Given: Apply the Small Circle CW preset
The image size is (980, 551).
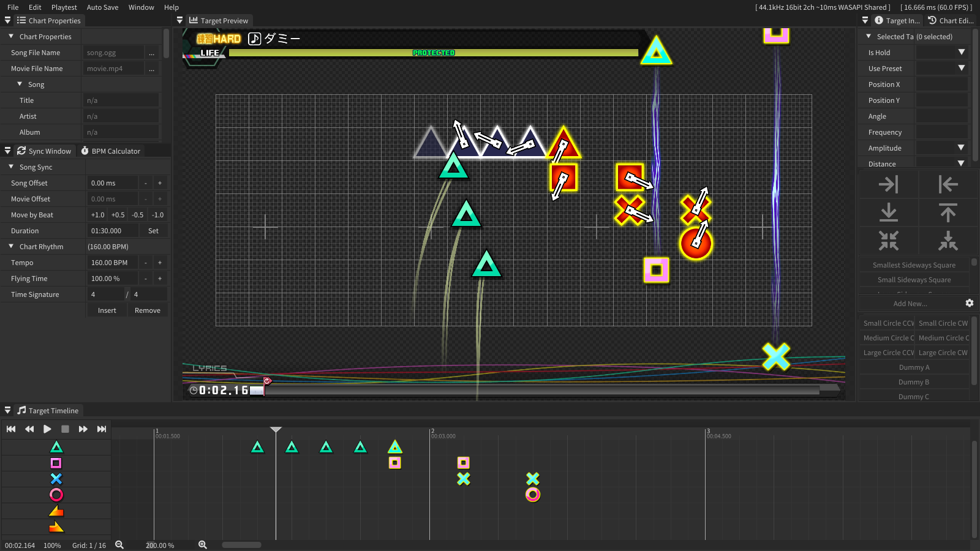Looking at the screenshot, I should click(943, 323).
